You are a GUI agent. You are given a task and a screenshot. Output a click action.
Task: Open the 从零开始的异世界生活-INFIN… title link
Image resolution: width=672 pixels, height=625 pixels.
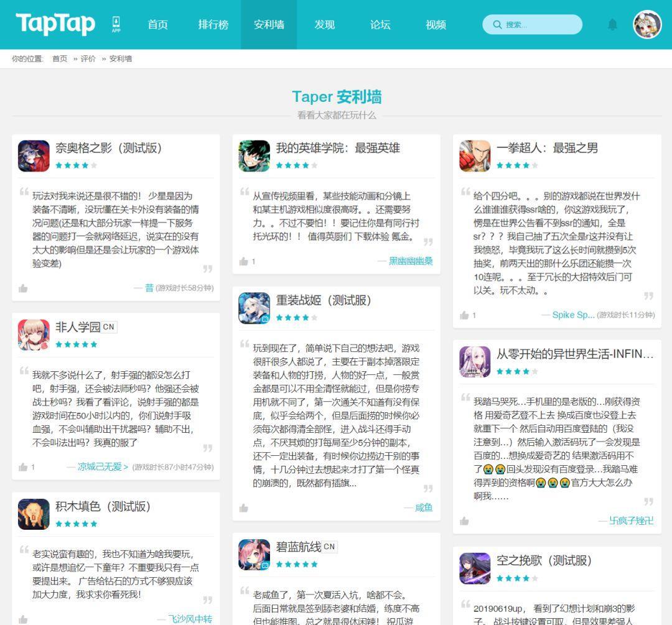(x=575, y=354)
